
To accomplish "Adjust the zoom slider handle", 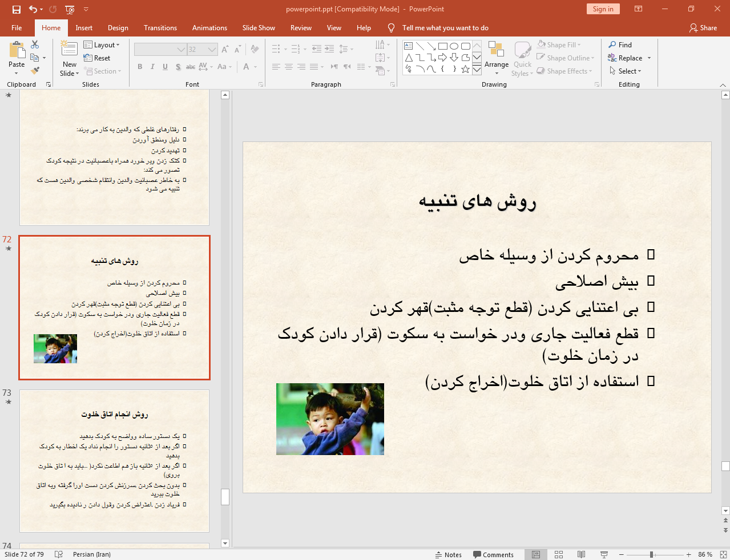I will point(651,554).
